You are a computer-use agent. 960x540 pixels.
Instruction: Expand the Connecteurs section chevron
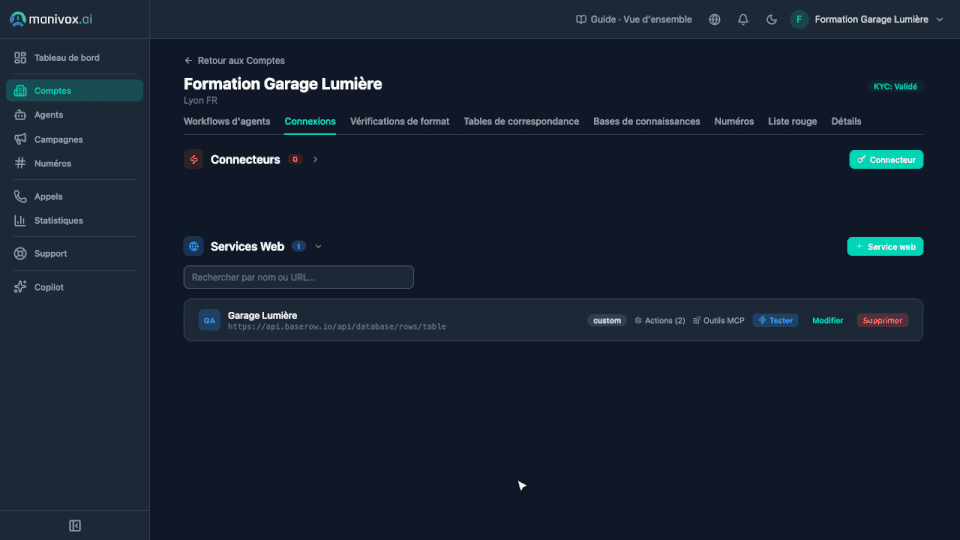point(315,159)
